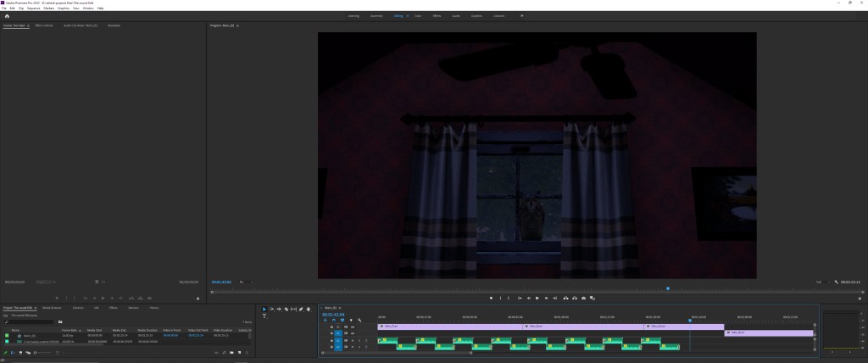Open Program monitor wrench settings

pos(836,282)
